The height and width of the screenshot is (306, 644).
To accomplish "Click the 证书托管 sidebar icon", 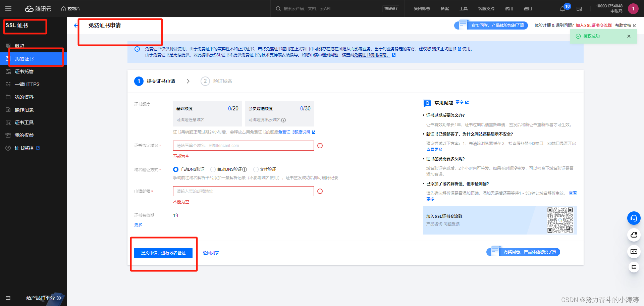I will pos(8,71).
